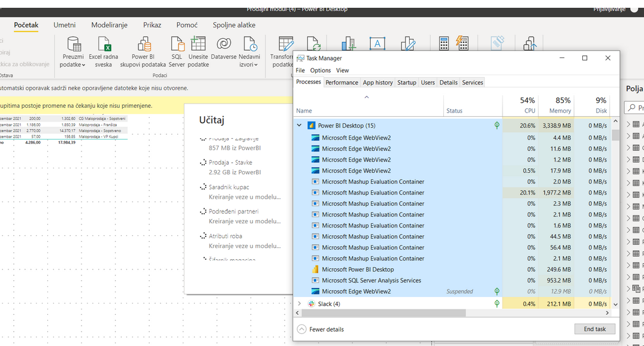Click the new visual chart icon

[x=348, y=43]
